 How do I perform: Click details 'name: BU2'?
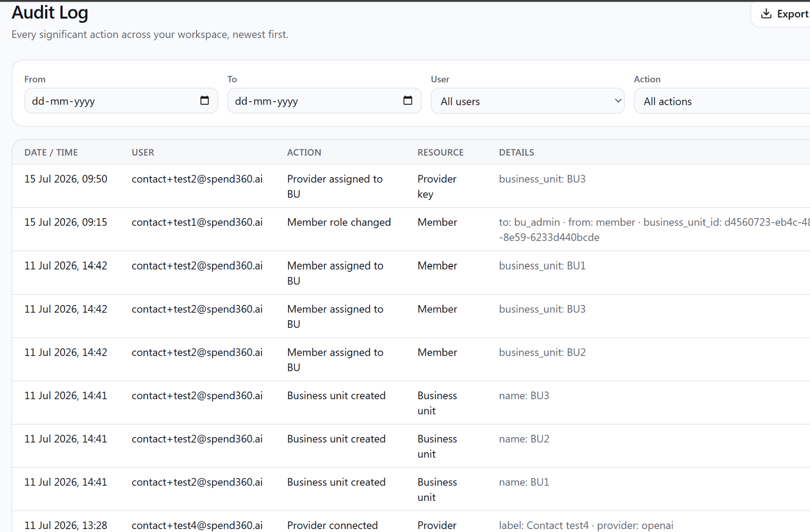coord(524,439)
